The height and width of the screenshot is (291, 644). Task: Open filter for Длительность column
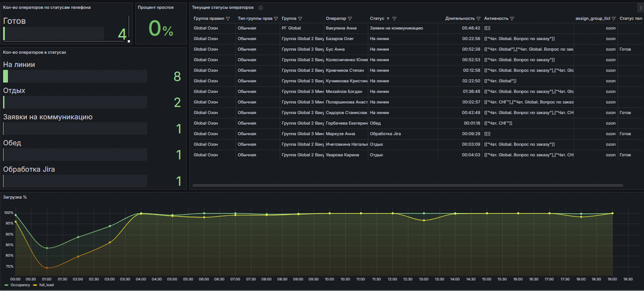coord(478,19)
